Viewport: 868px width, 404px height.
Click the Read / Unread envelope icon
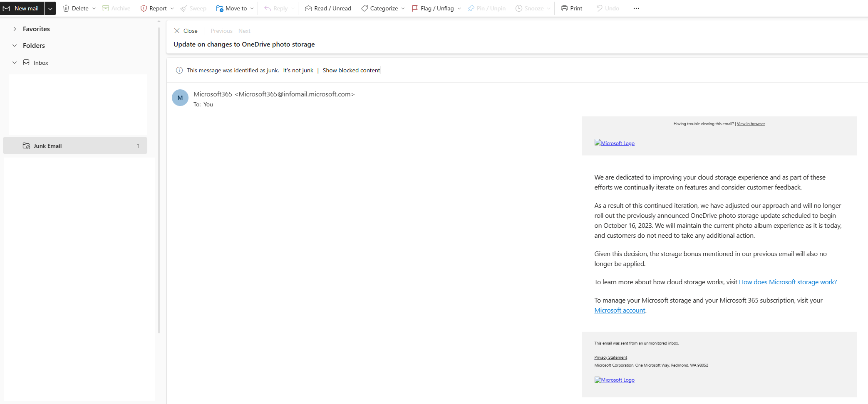pyautogui.click(x=308, y=8)
